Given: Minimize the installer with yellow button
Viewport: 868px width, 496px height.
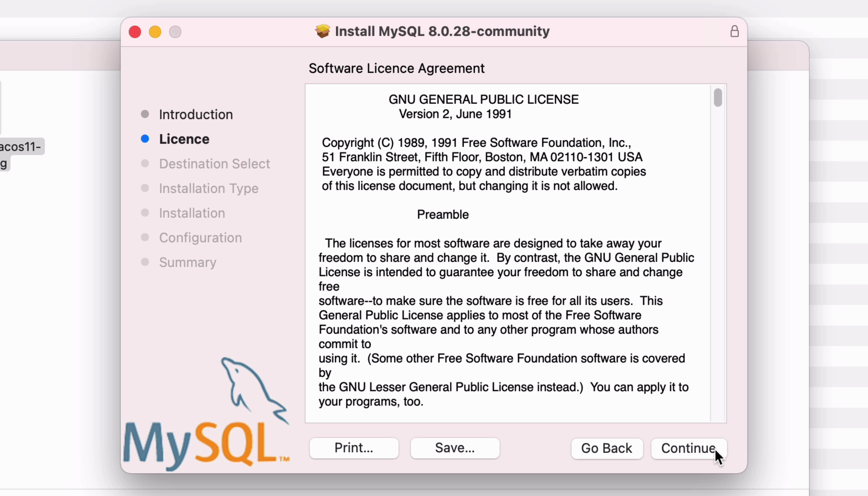Looking at the screenshot, I should (155, 32).
